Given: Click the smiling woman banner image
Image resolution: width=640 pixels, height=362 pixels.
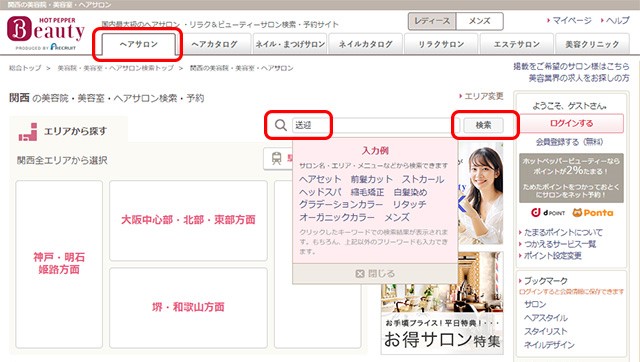Looking at the screenshot, I should click(481, 193).
